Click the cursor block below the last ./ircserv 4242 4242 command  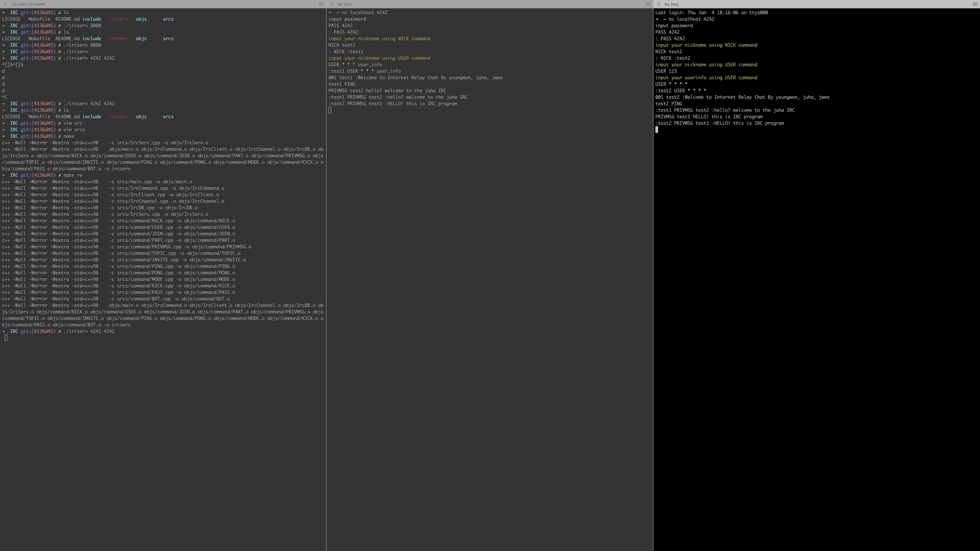[6, 338]
